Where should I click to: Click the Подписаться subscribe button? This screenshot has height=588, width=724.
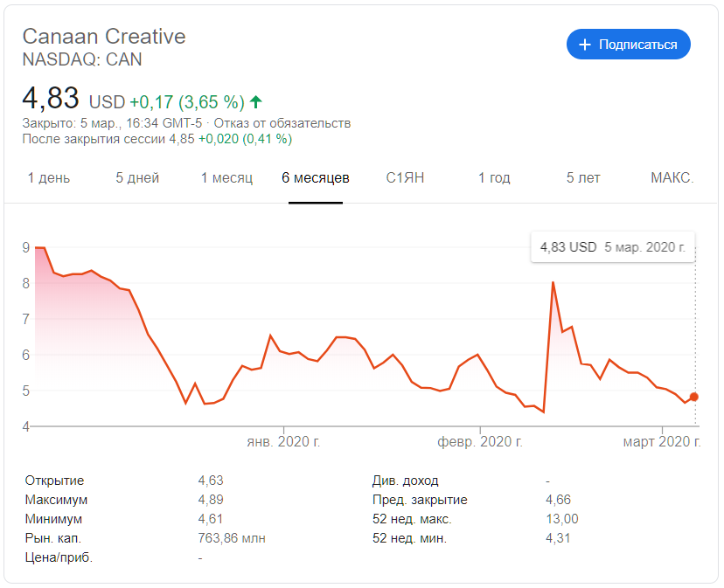point(629,45)
